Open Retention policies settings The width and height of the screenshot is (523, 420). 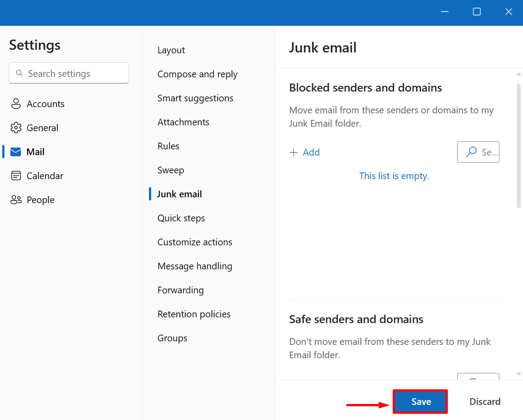point(194,314)
